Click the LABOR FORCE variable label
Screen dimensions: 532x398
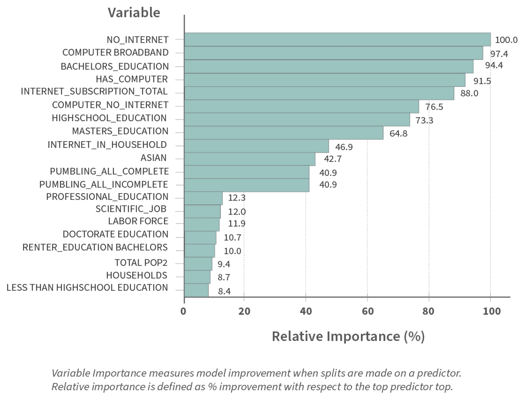(x=138, y=221)
